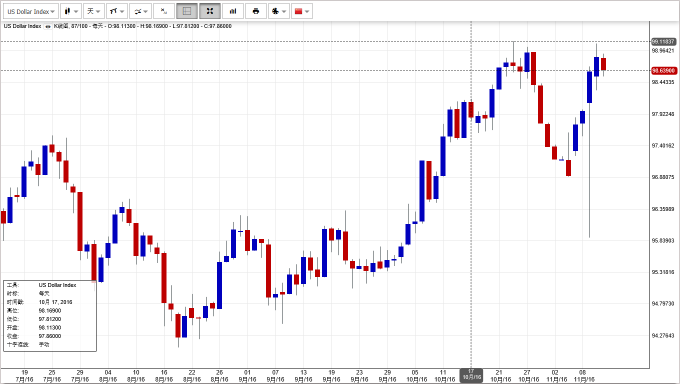Click the 19 7月/16 date axis label

click(24, 376)
